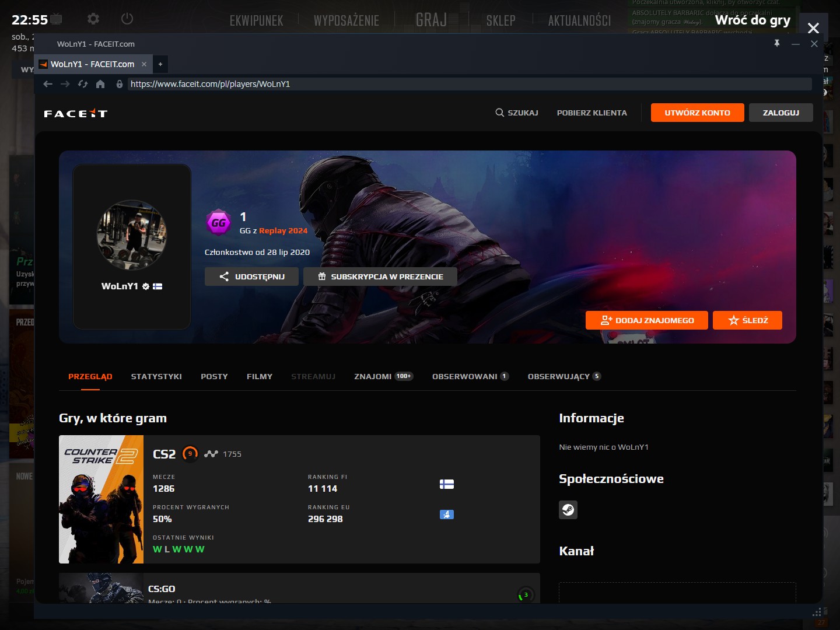Screen dimensions: 840x630
Task: Go back in the overlay browser
Action: tap(48, 84)
